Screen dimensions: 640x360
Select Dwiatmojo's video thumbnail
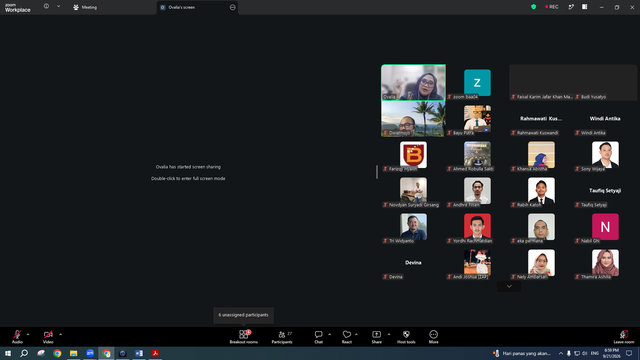[413, 119]
